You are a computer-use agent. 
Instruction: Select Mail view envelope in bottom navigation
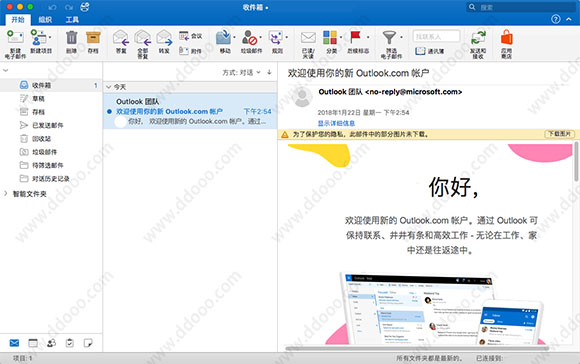coord(14,343)
